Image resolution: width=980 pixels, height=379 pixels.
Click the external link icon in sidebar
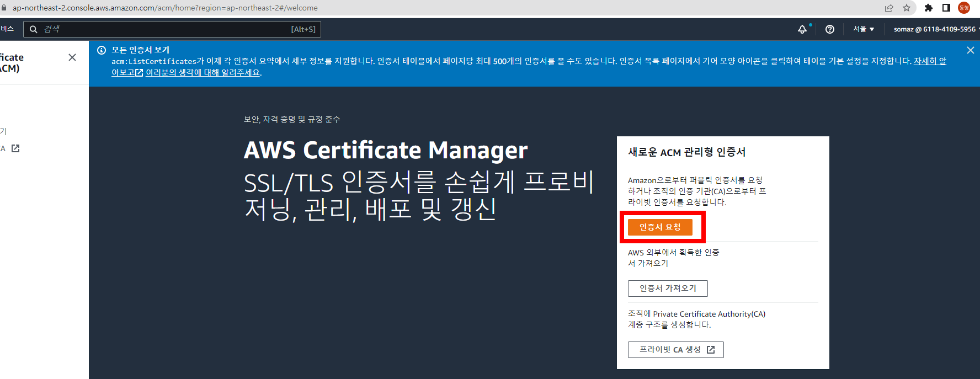point(15,148)
